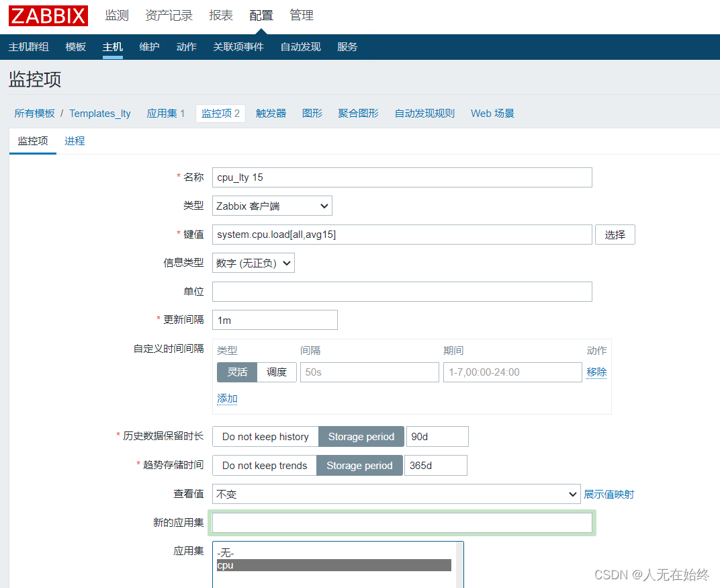Viewport: 720px width, 588px height.
Task: Select Do not keep trends option
Action: [x=265, y=465]
